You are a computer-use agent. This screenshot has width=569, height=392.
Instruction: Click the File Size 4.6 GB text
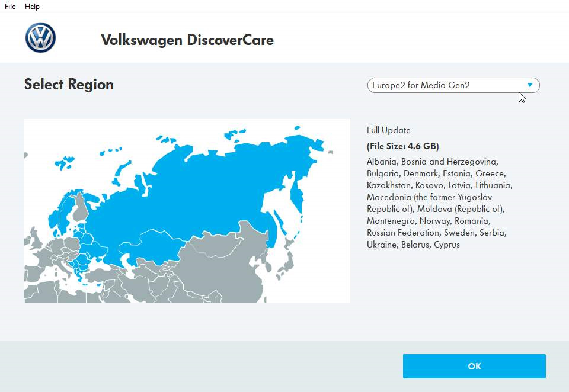pos(403,146)
